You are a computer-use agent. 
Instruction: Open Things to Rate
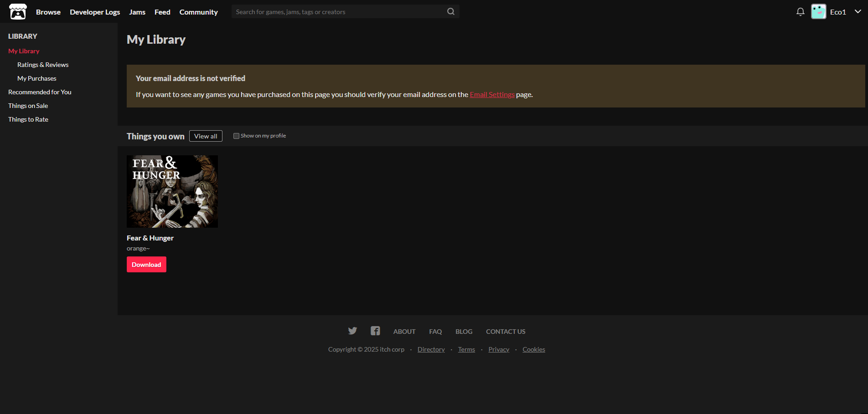[28, 119]
